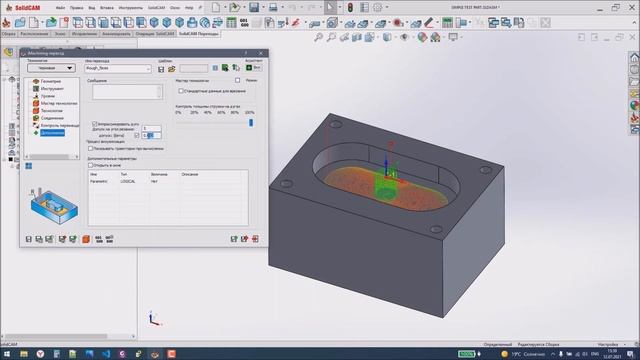Click the Apply Scene icon
The image size is (640, 360).
click(x=436, y=38)
